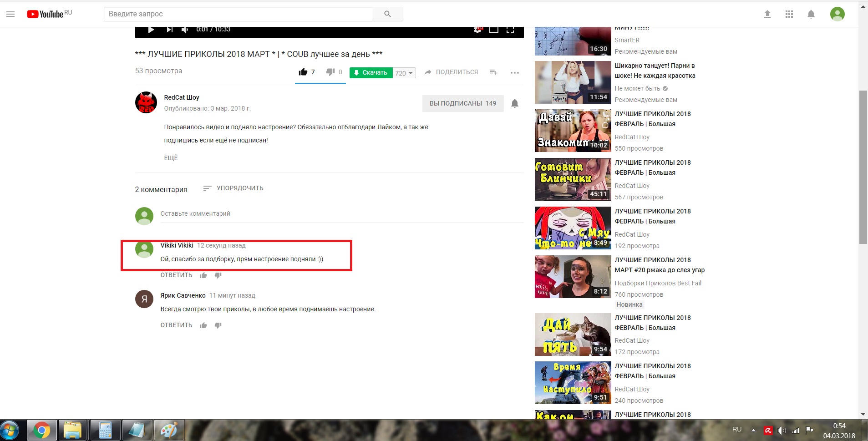This screenshot has height=441, width=868.
Task: Open Paint from the taskbar
Action: pos(169,430)
